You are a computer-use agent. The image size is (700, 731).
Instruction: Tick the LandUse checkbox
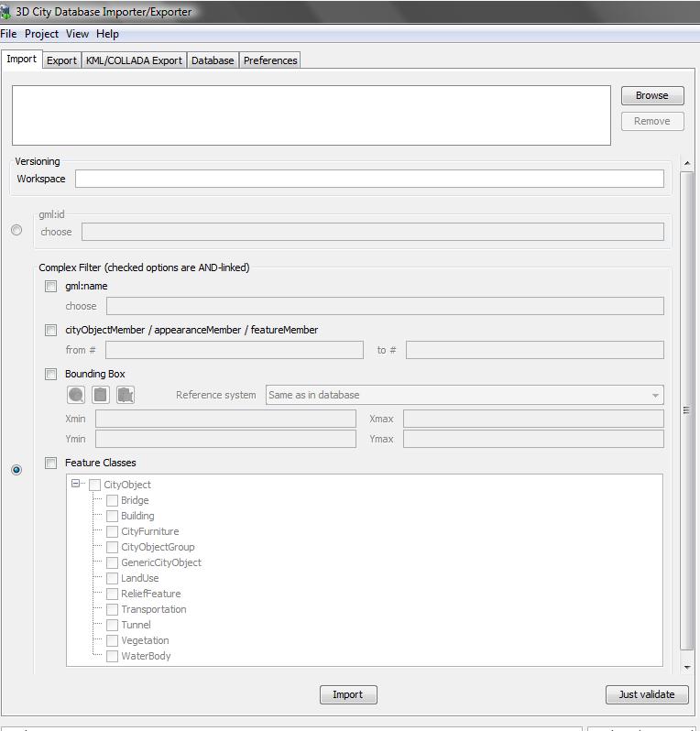click(x=112, y=578)
